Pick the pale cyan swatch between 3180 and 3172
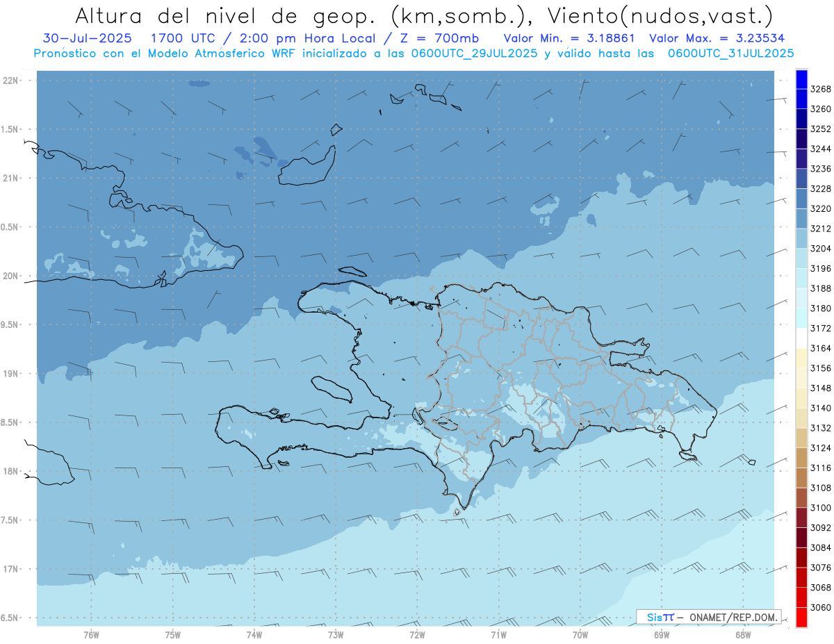The width and height of the screenshot is (834, 644). (x=801, y=318)
